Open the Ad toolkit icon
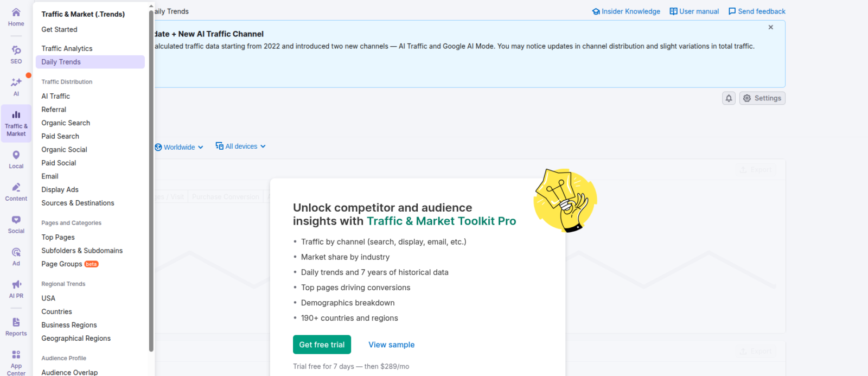 [x=16, y=253]
